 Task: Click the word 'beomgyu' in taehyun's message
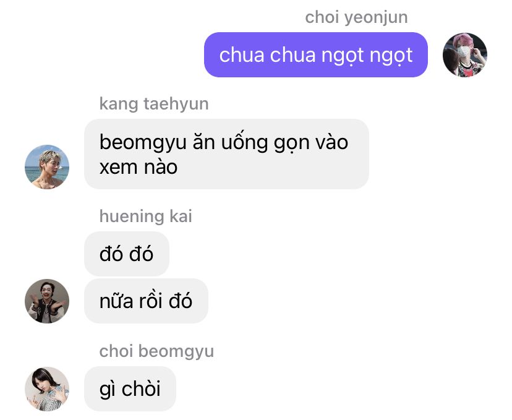(143, 142)
